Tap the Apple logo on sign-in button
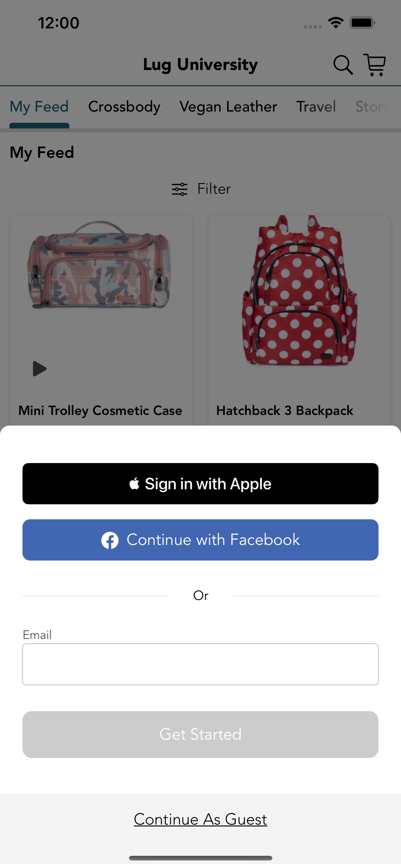Viewport: 401px width, 868px height. (x=134, y=484)
